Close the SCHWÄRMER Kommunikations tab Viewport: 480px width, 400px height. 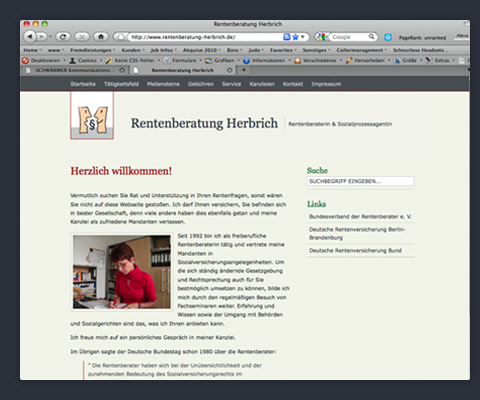122,70
